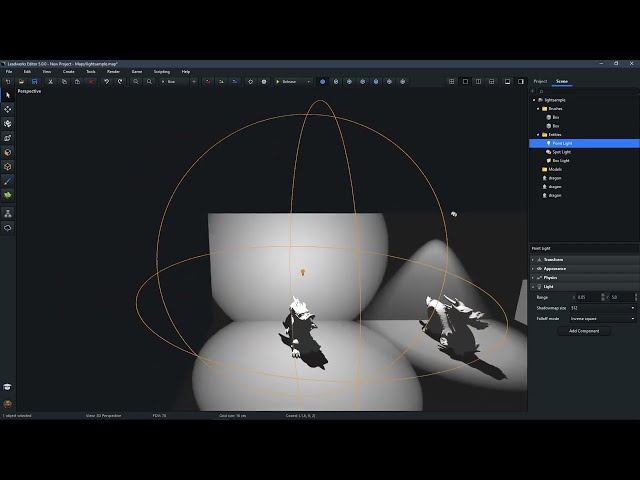Click the red Delete X icon
This screenshot has height=480, width=640.
click(91, 82)
